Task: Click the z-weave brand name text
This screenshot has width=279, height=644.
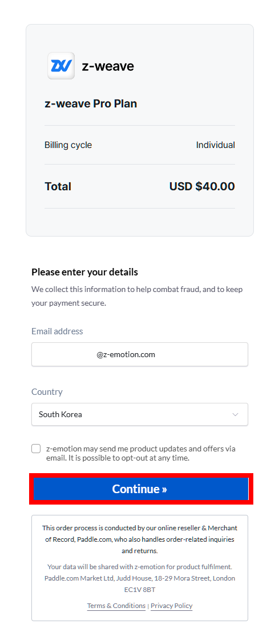Action: tap(108, 66)
